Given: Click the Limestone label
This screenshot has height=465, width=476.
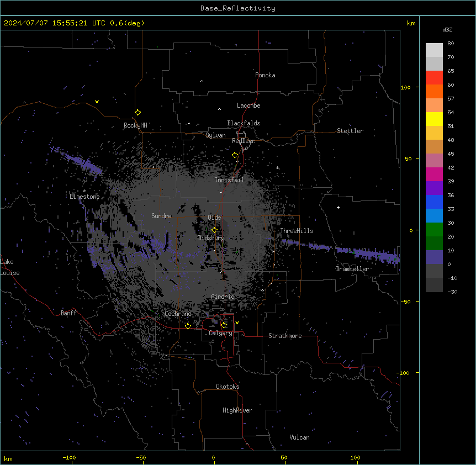Looking at the screenshot, I should [84, 197].
